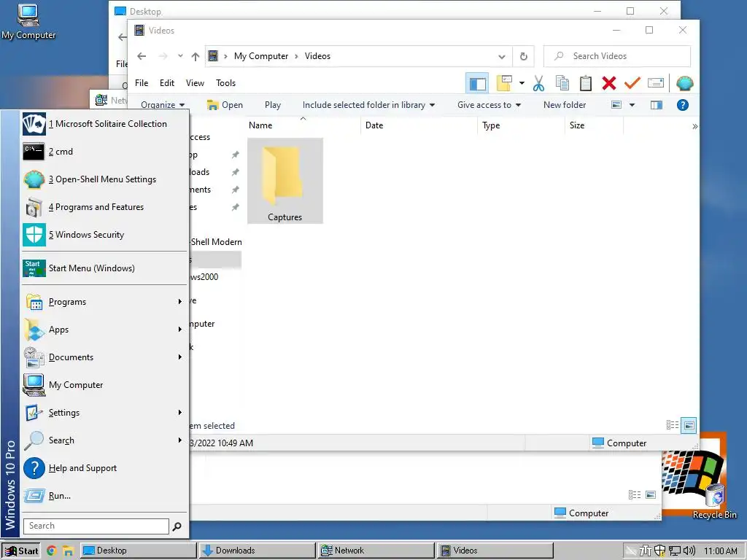Click the change view thumbnail icon
This screenshot has width=747, height=560.
coord(616,105)
